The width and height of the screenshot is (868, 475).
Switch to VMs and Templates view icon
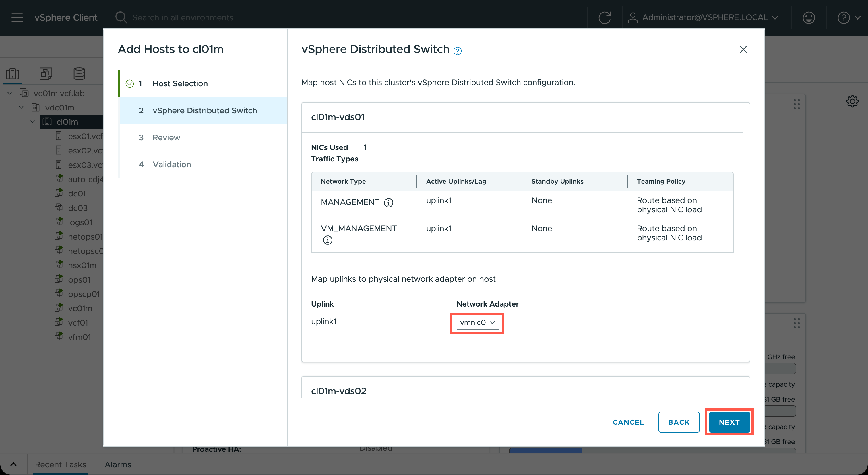tap(46, 73)
